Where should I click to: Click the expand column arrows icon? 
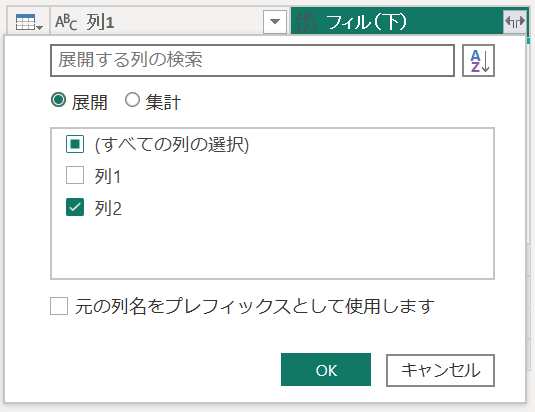[x=515, y=22]
